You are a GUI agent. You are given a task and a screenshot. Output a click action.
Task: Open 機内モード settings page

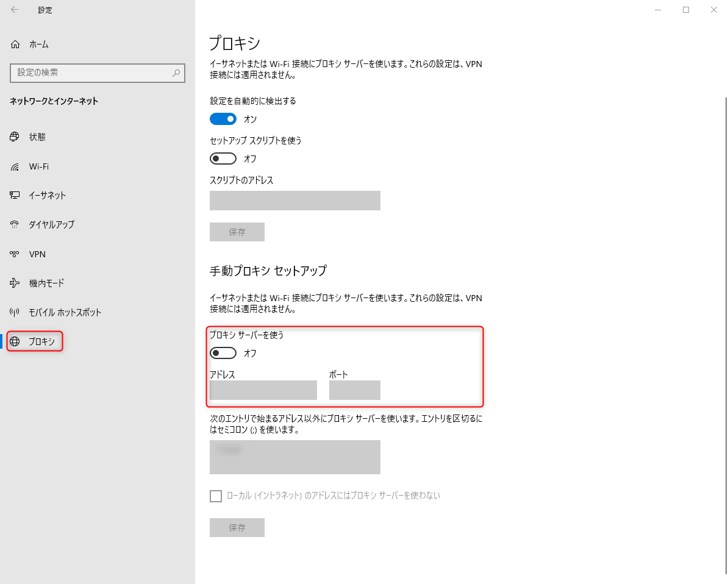click(46, 283)
